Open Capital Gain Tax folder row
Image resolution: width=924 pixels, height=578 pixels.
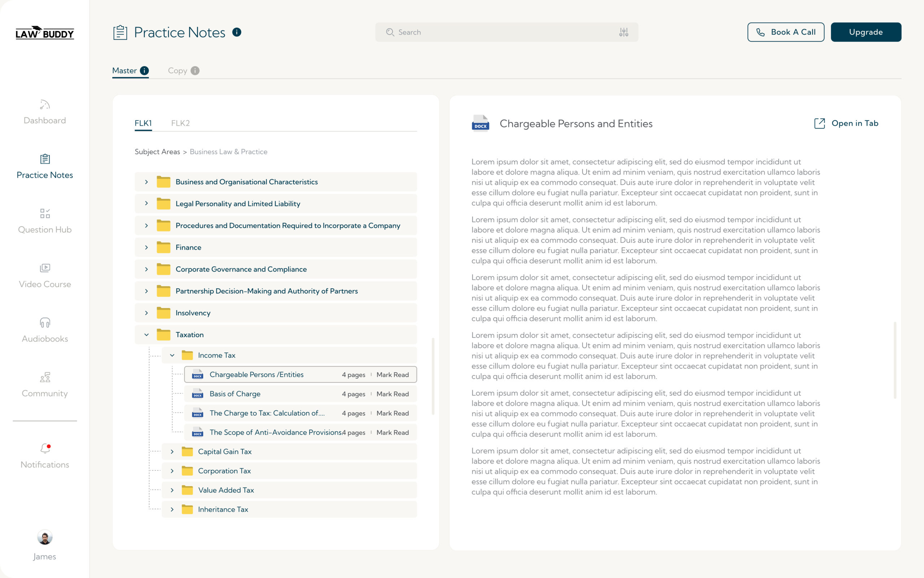point(289,452)
